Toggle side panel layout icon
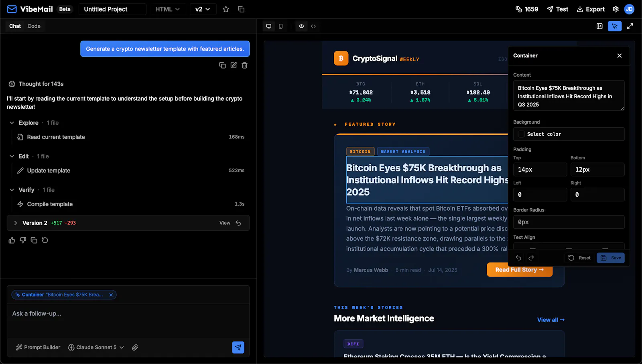Screen dimensions: 642x364 click(599, 26)
